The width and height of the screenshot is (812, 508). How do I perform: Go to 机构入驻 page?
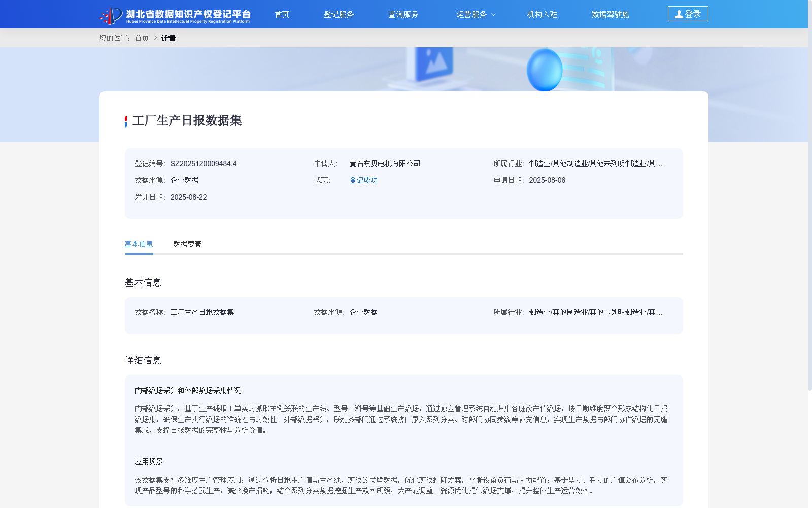pos(542,14)
